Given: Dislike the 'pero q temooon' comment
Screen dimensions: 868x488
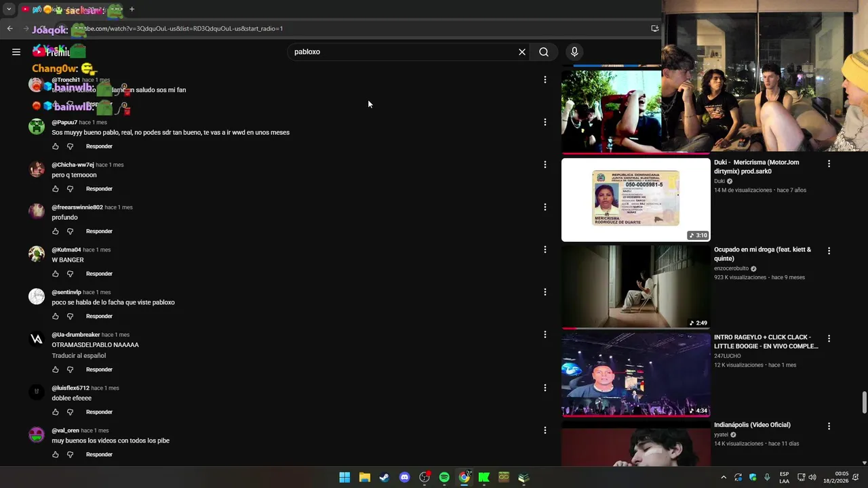Looking at the screenshot, I should click(x=70, y=189).
